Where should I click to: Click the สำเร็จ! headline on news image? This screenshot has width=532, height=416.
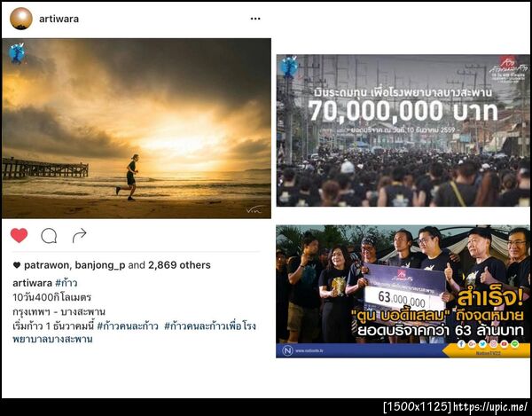[490, 298]
